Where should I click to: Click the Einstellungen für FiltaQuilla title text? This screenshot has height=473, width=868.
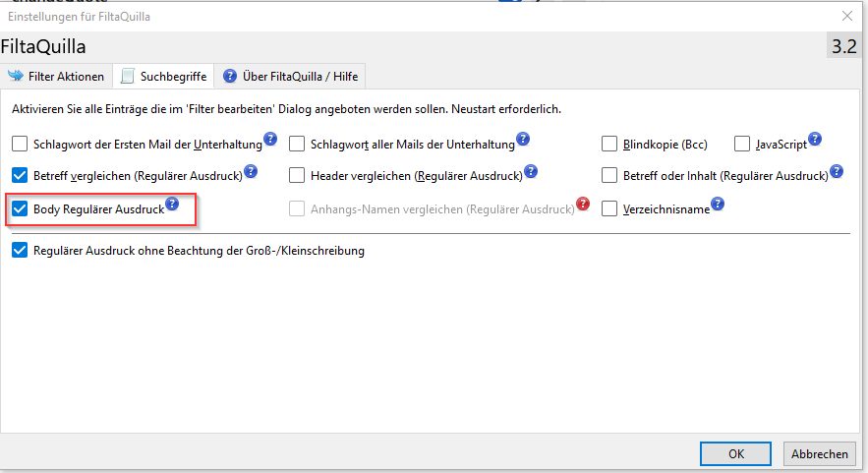pyautogui.click(x=79, y=17)
